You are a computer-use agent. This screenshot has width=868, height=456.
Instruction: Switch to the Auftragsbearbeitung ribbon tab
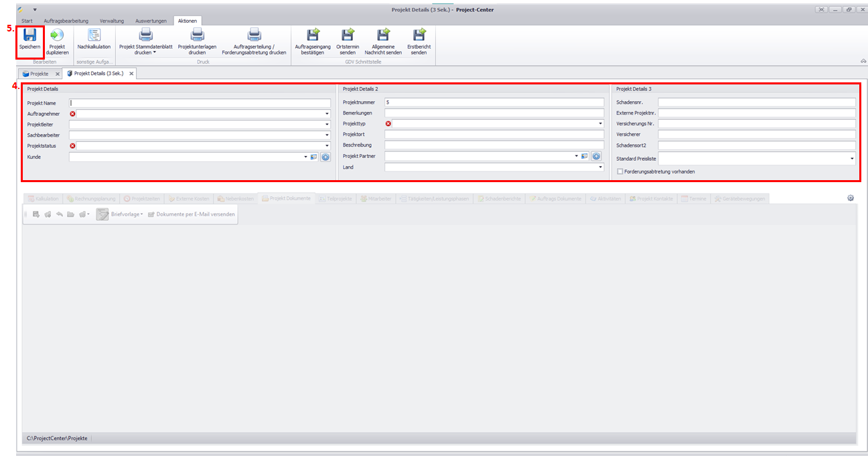66,21
